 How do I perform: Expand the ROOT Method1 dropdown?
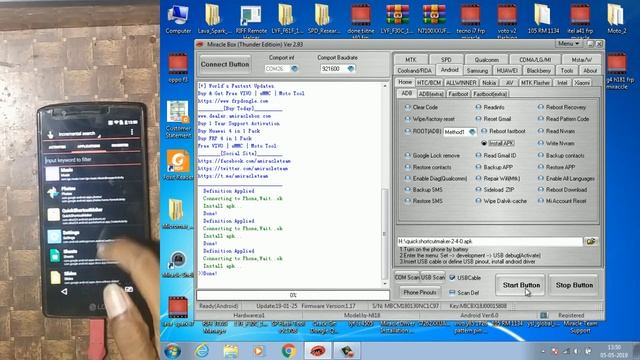click(x=472, y=132)
